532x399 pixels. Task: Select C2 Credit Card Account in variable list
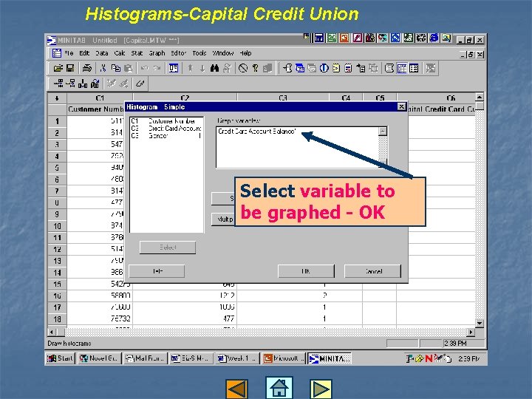(x=166, y=129)
